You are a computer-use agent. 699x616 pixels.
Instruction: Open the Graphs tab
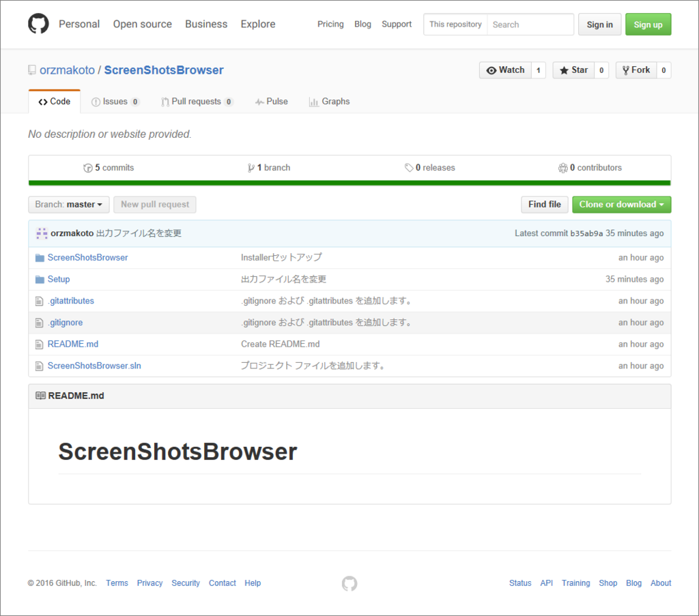(330, 102)
